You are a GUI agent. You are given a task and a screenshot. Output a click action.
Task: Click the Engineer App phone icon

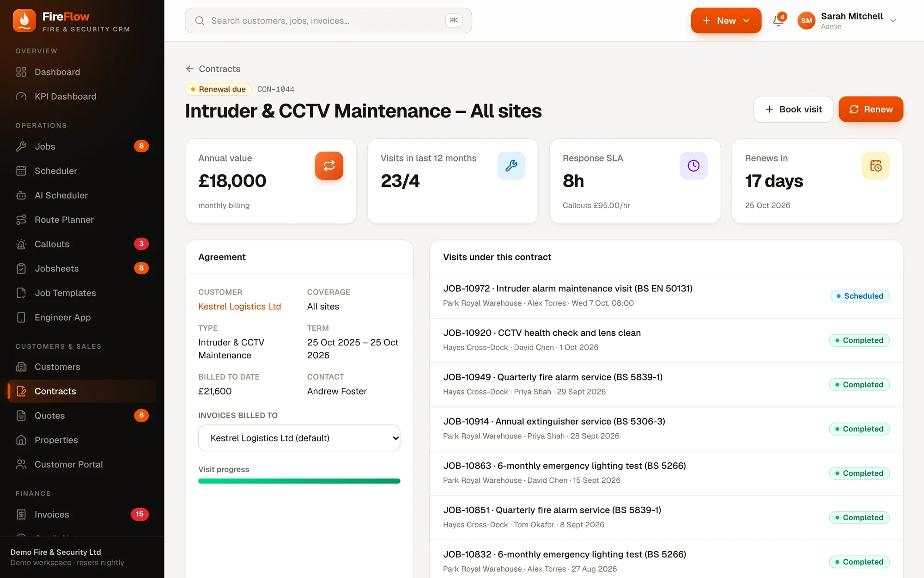tap(21, 318)
